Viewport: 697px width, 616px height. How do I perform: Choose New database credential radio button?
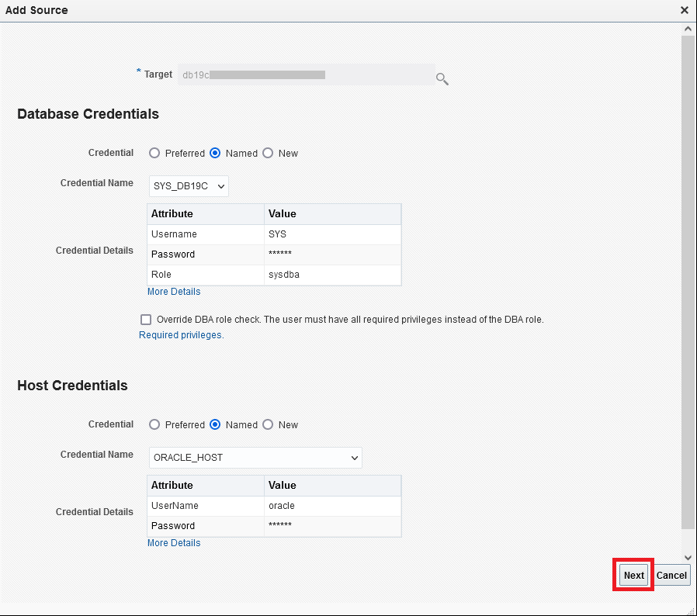(268, 154)
